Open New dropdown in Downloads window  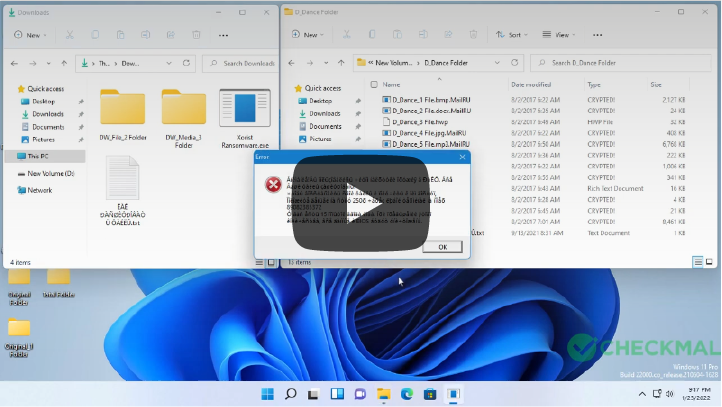pos(30,35)
